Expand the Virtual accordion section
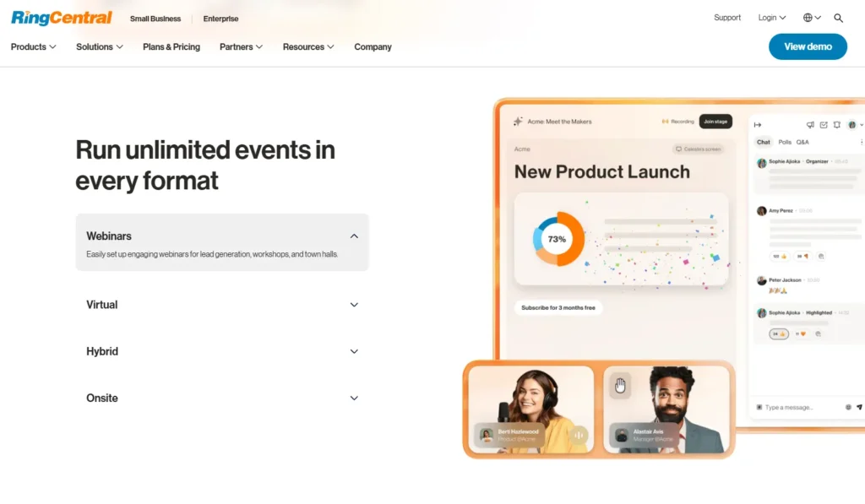This screenshot has width=865, height=504. [222, 305]
